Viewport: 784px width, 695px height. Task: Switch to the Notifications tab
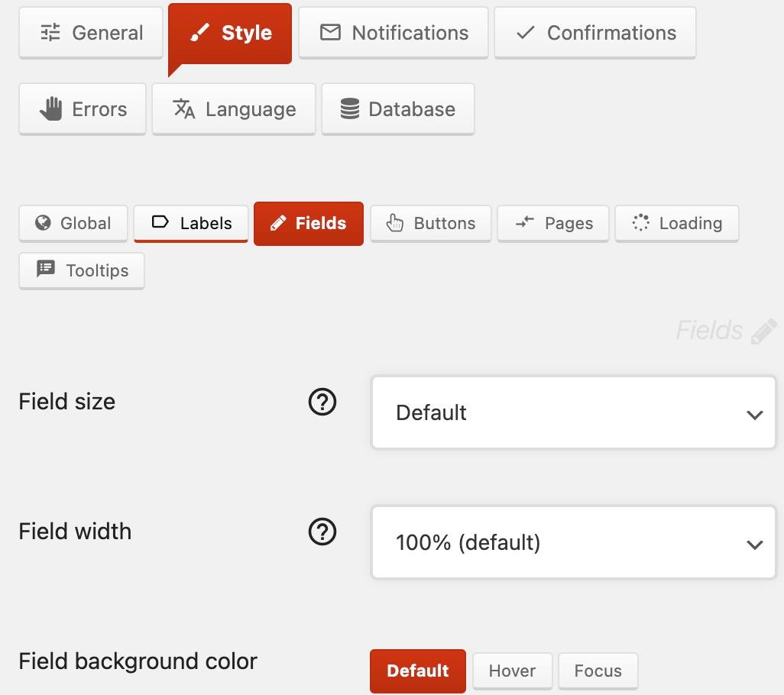[x=394, y=33]
